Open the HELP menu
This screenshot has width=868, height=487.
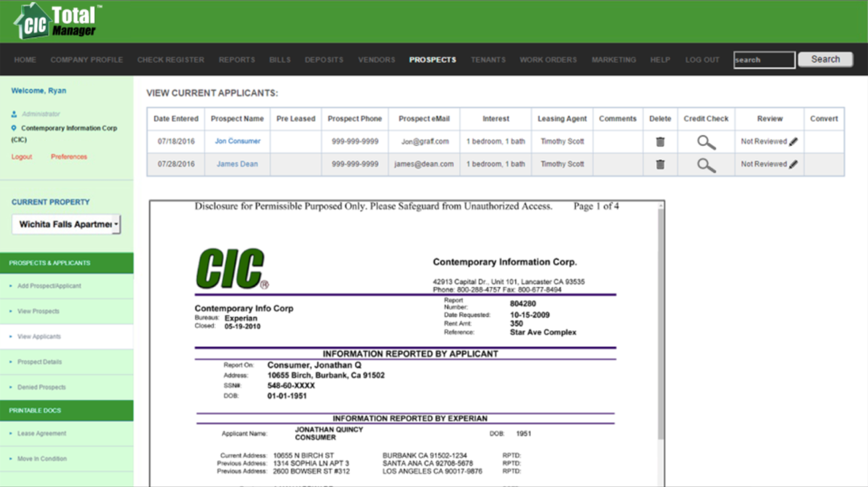(660, 60)
